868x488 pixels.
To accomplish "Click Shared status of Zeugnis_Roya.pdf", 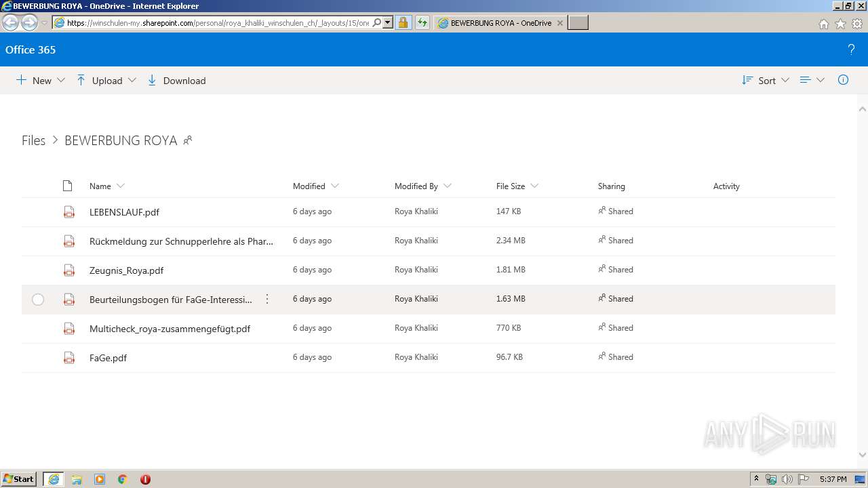I will coord(616,270).
